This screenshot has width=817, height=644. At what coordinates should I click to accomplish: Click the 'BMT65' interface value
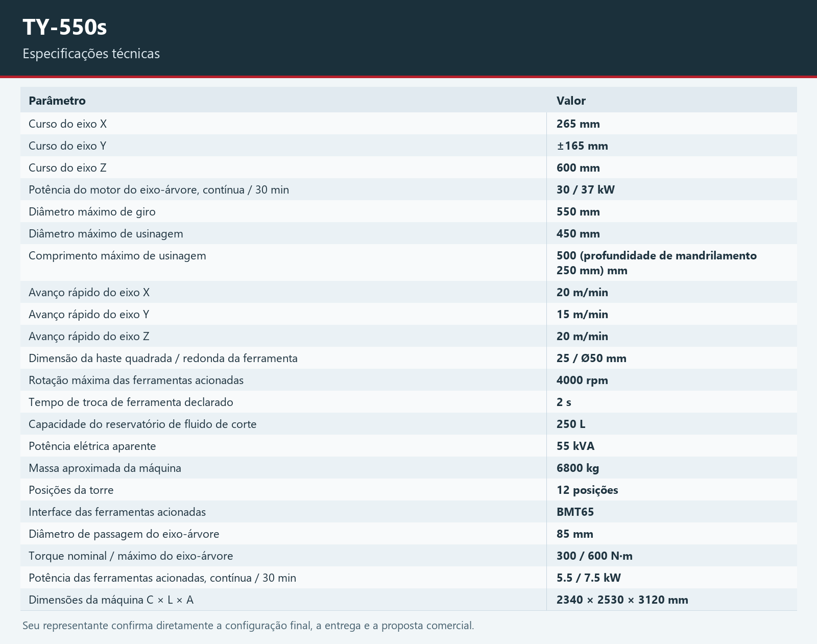point(575,512)
